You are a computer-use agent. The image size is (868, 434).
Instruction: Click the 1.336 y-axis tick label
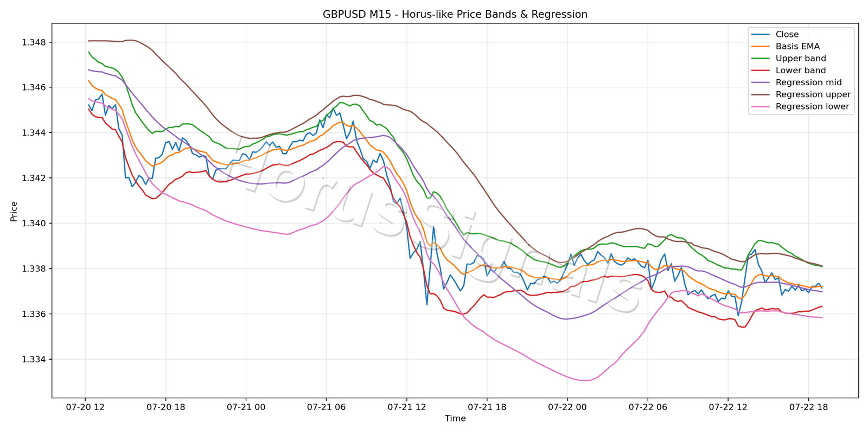(x=34, y=314)
